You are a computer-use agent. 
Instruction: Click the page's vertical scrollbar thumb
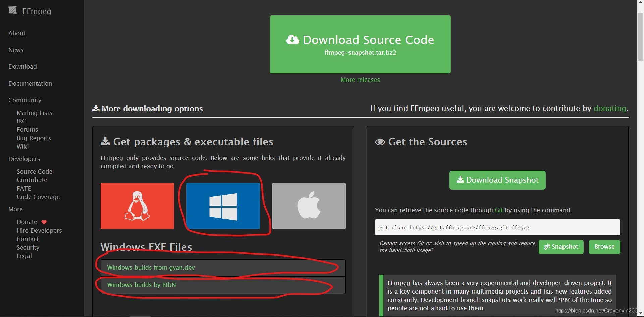click(640, 37)
